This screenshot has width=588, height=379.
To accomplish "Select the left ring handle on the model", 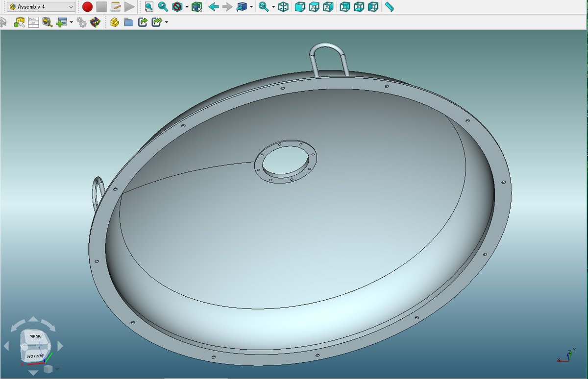I will point(98,194).
